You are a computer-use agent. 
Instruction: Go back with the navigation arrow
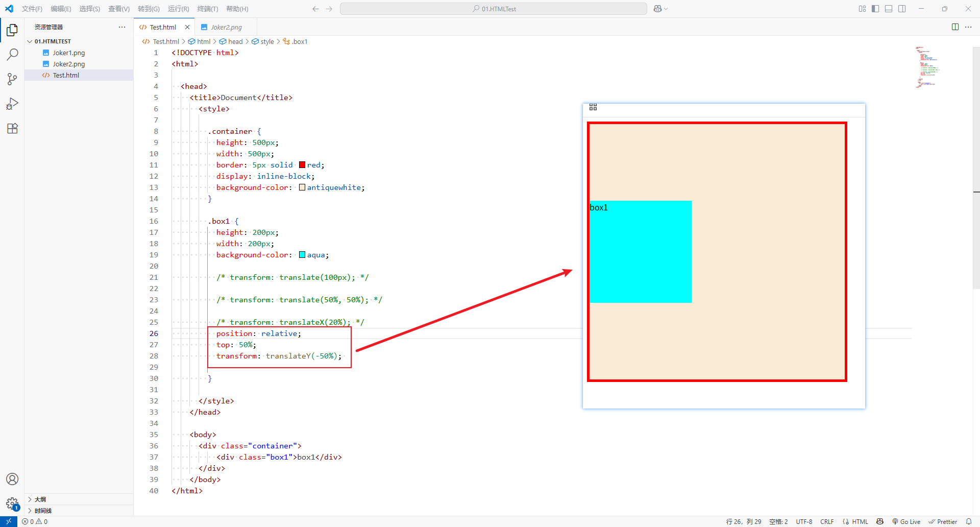315,9
